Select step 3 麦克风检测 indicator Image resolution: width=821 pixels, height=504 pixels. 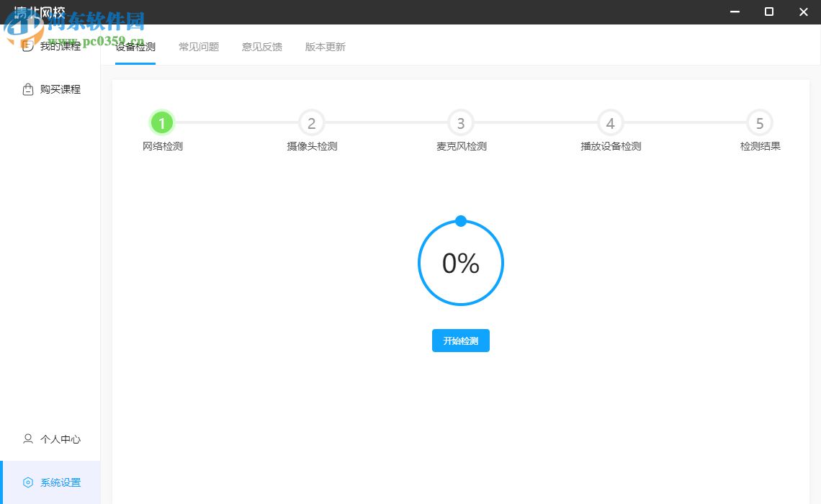pyautogui.click(x=460, y=122)
